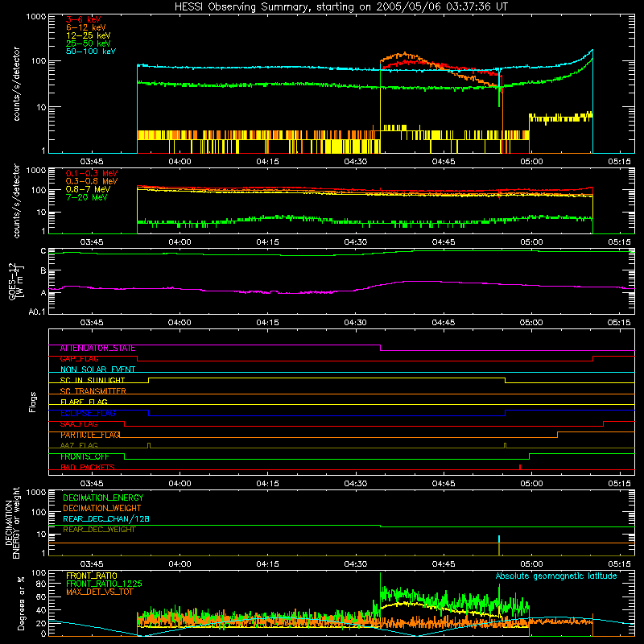The width and height of the screenshot is (644, 644).
Task: Pick the ATTENUATOR_STATE flag label
Action: tap(97, 349)
